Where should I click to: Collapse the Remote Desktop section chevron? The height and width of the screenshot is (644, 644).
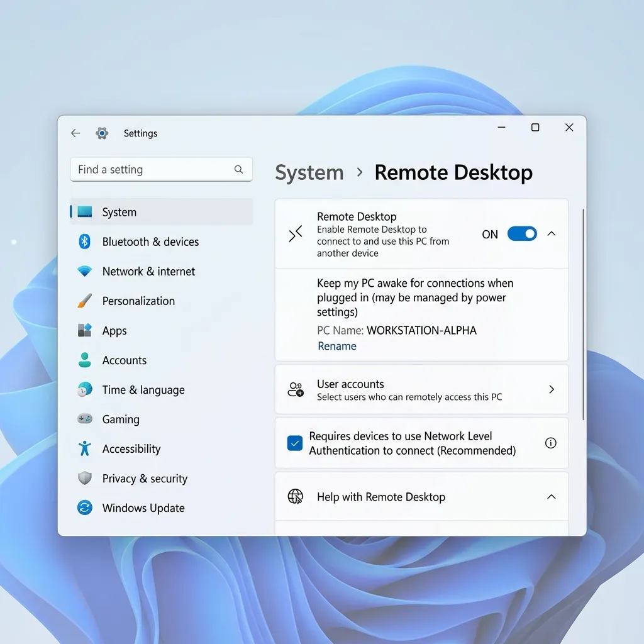click(551, 234)
